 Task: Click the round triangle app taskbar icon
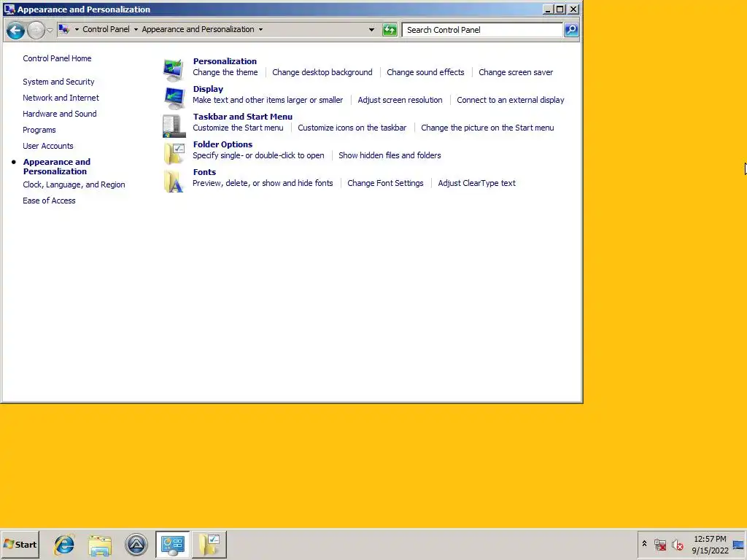(136, 544)
